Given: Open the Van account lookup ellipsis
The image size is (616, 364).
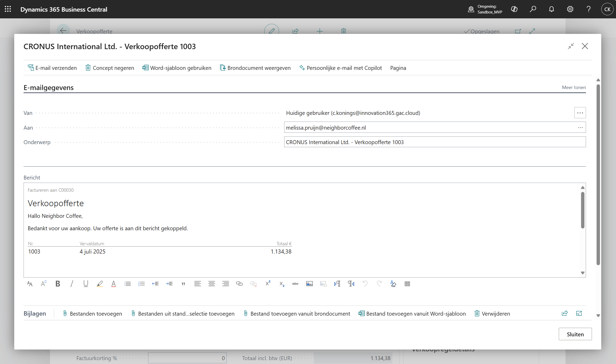Looking at the screenshot, I should 580,113.
